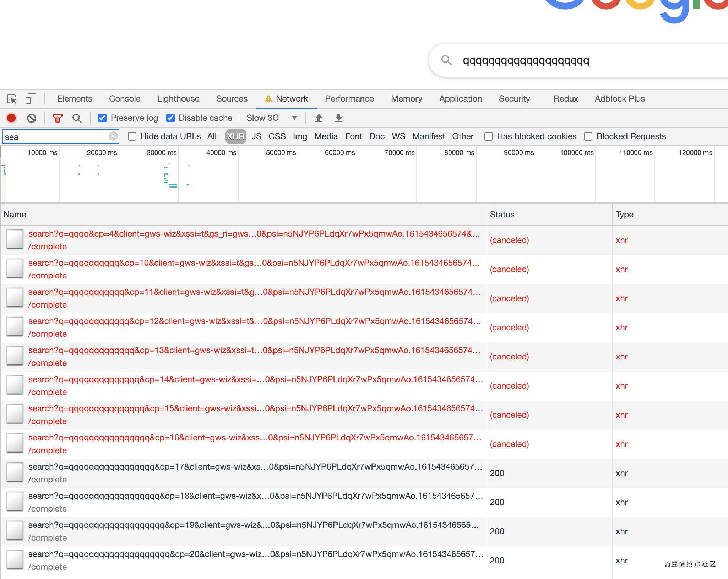Viewport: 728px width, 579px height.
Task: Select the canceled cp=4 search request row
Action: [364, 240]
